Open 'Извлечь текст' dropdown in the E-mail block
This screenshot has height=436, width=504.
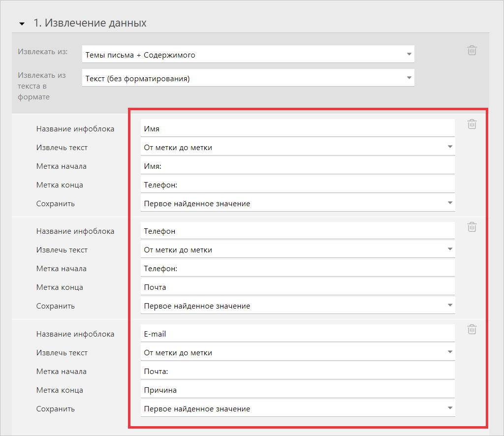click(x=298, y=352)
